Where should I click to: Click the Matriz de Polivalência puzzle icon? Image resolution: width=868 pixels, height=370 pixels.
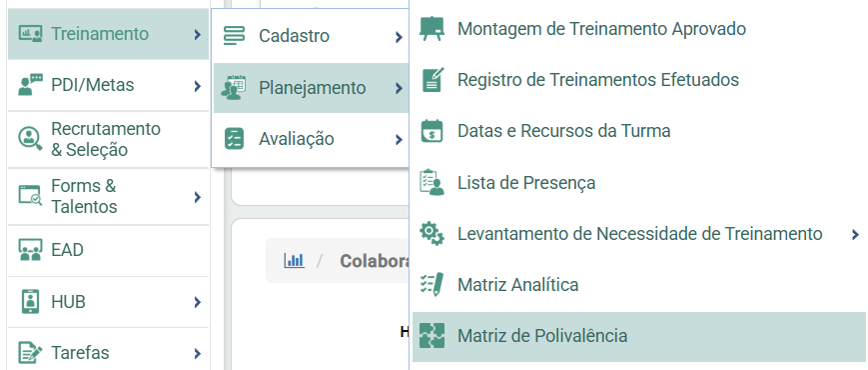coord(432,336)
